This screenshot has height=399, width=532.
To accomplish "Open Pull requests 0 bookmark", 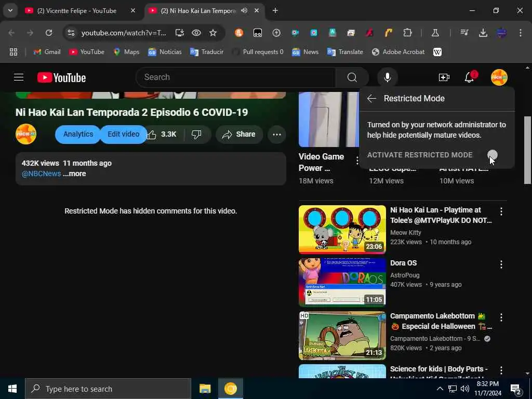I will (258, 52).
